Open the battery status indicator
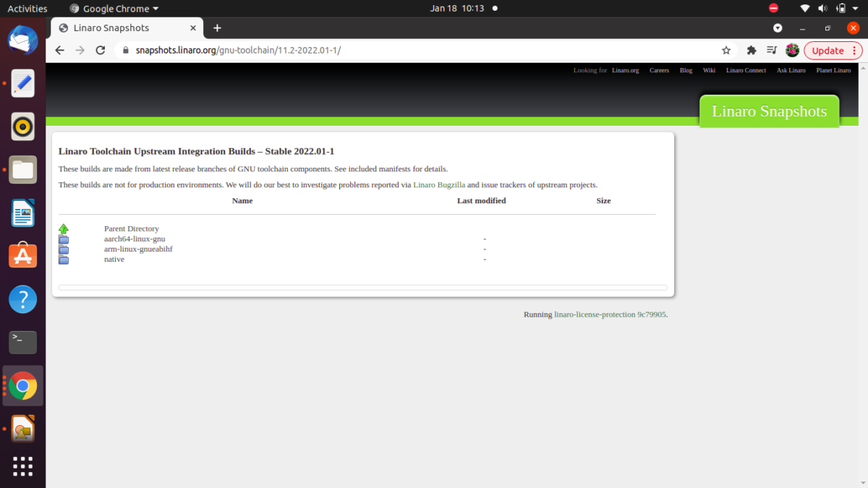868x488 pixels. pyautogui.click(x=841, y=9)
